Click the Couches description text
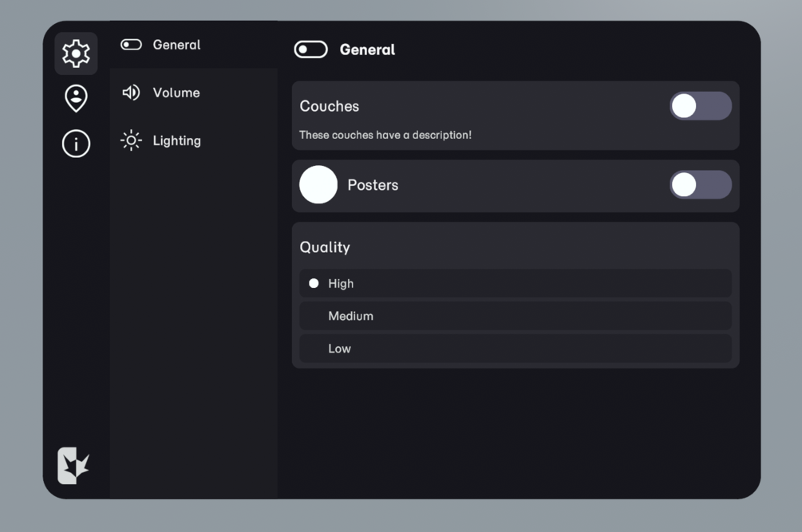 [x=385, y=135]
